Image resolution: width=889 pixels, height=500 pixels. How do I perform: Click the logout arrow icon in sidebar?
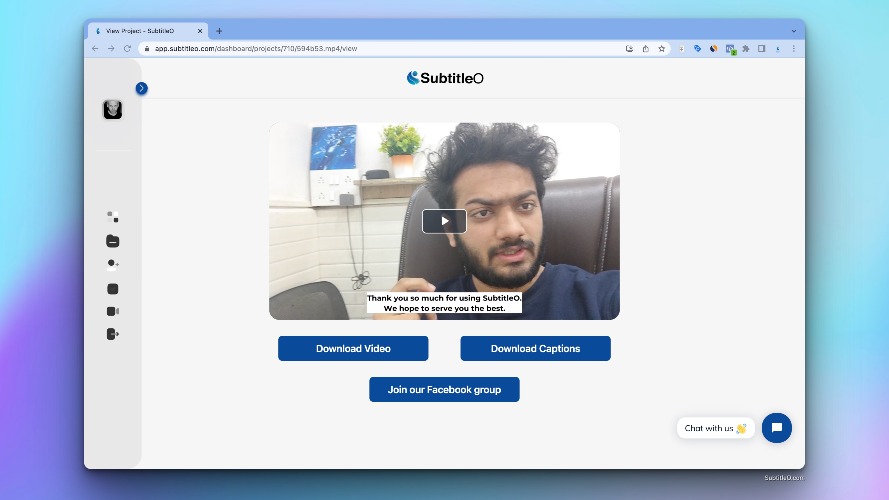click(113, 334)
